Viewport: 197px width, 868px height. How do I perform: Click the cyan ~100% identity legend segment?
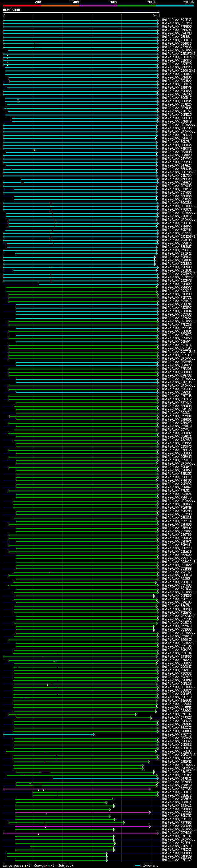tap(175, 6)
